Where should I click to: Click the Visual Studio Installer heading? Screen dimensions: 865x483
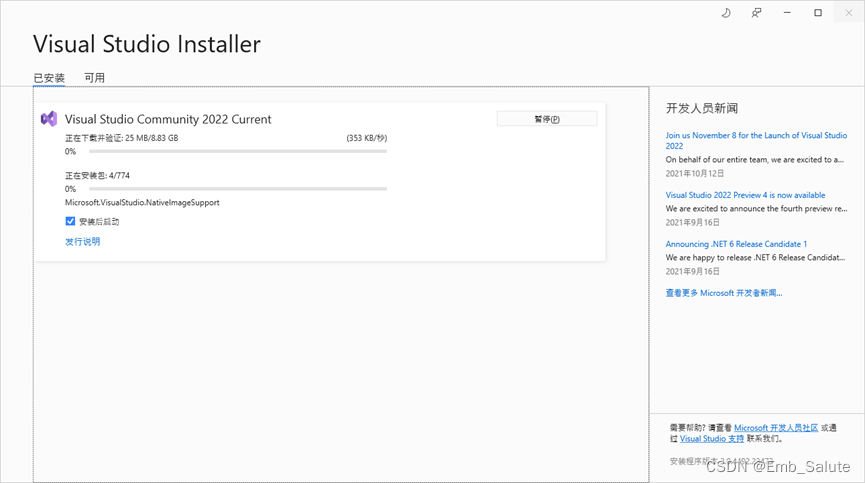[x=147, y=44]
